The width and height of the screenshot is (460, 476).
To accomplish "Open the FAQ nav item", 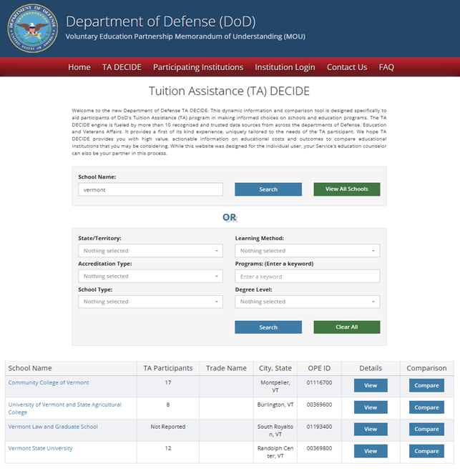I will click(x=386, y=67).
